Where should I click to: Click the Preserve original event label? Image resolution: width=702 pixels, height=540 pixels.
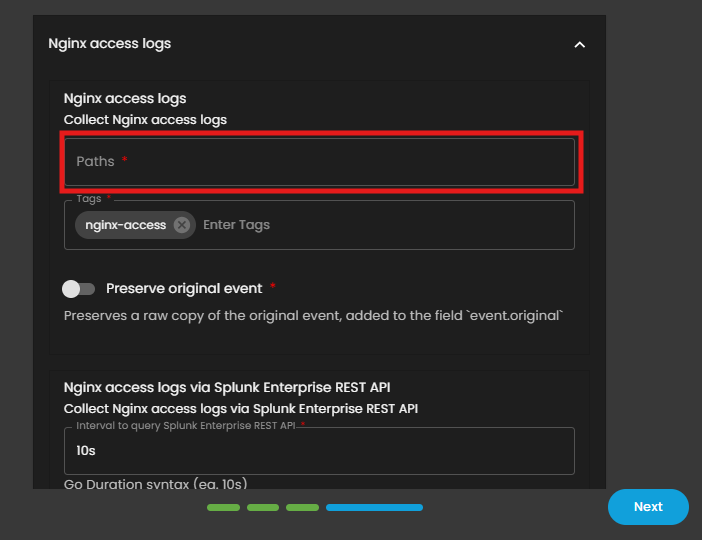(184, 288)
